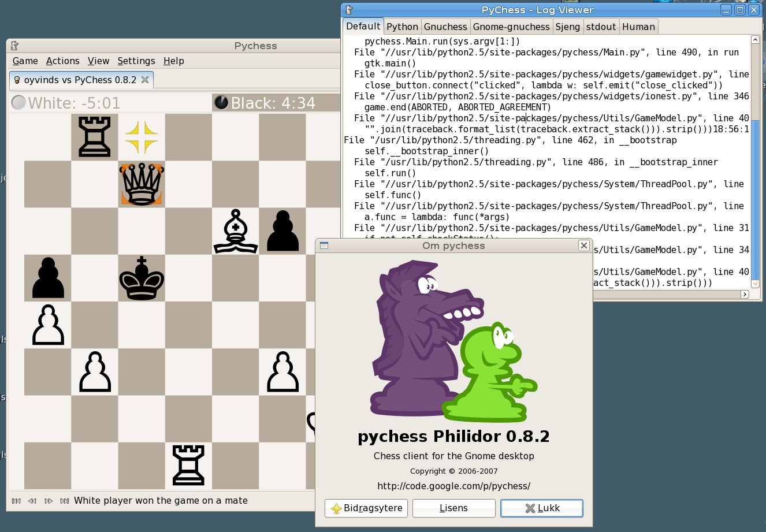Click 'Chess client for the Gnome desktop' text

(x=453, y=456)
